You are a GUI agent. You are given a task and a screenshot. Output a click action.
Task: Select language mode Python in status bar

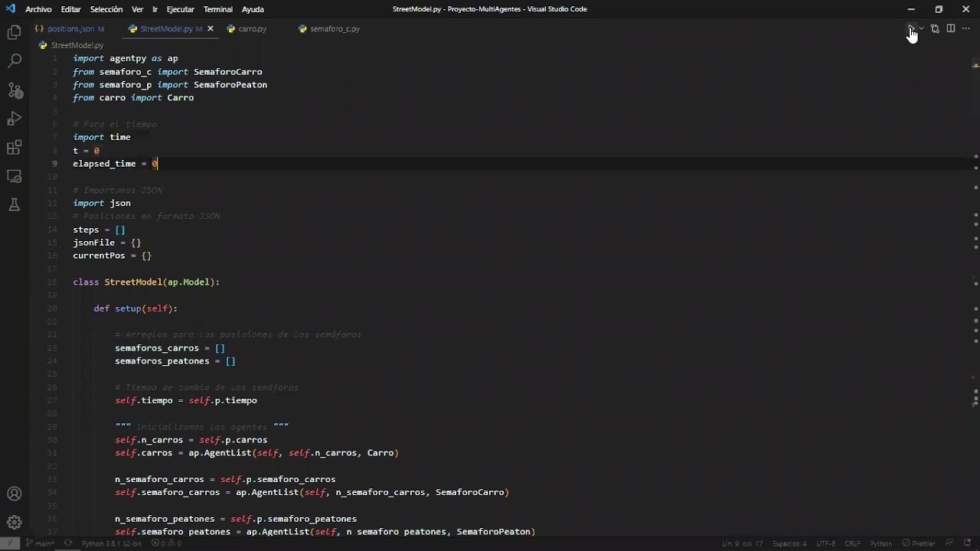(x=880, y=543)
